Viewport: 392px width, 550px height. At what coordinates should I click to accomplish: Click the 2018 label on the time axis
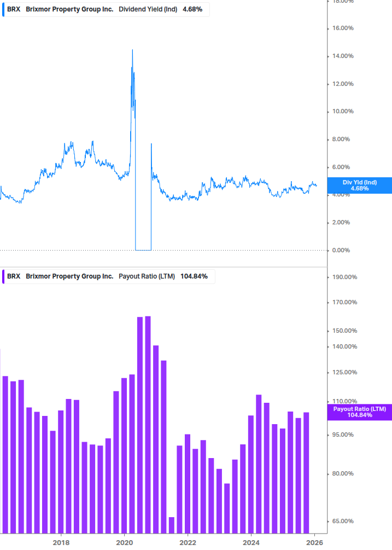coord(61,542)
